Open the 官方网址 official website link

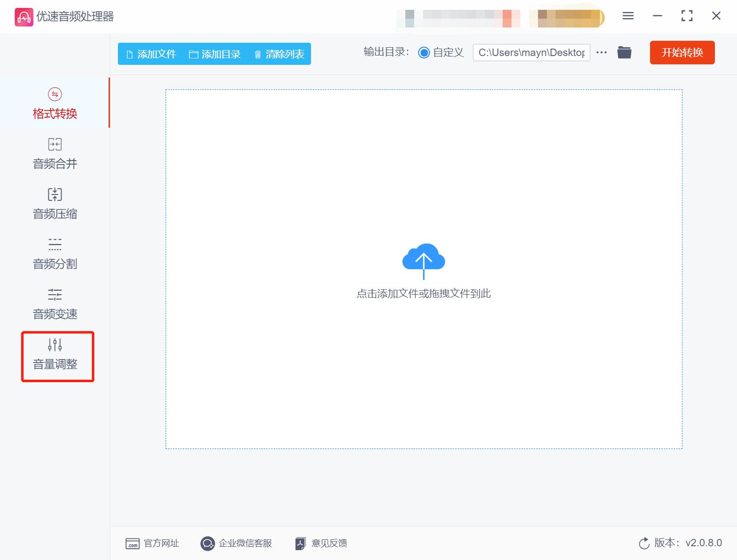[x=153, y=543]
